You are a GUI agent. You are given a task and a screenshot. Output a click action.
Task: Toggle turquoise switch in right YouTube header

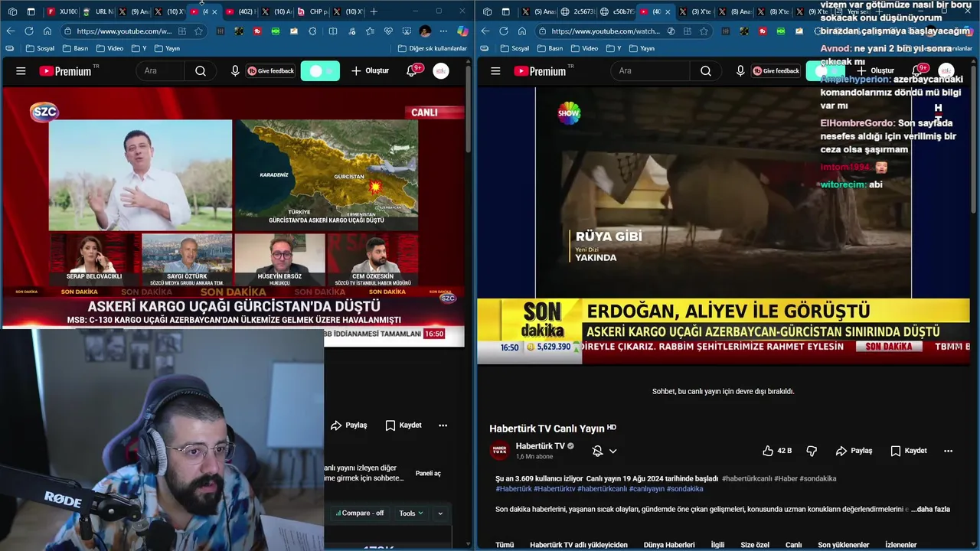[x=825, y=71]
